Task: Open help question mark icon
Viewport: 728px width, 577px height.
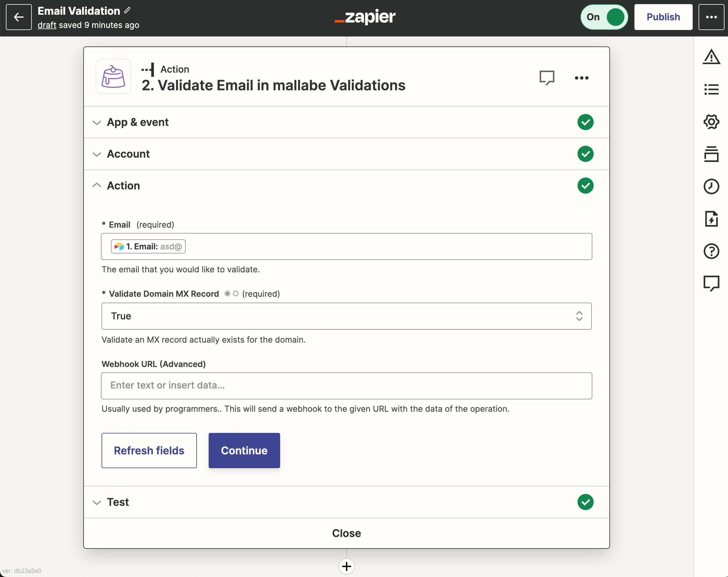Action: point(711,251)
